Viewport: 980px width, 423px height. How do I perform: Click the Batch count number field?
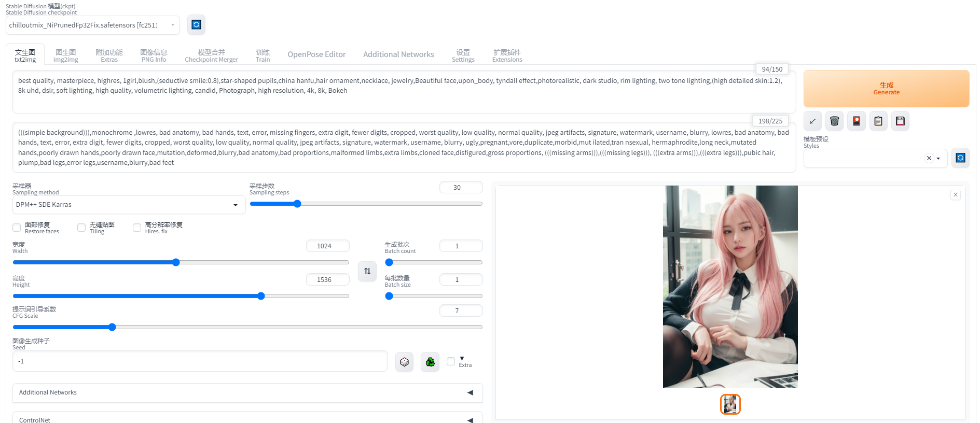(461, 246)
